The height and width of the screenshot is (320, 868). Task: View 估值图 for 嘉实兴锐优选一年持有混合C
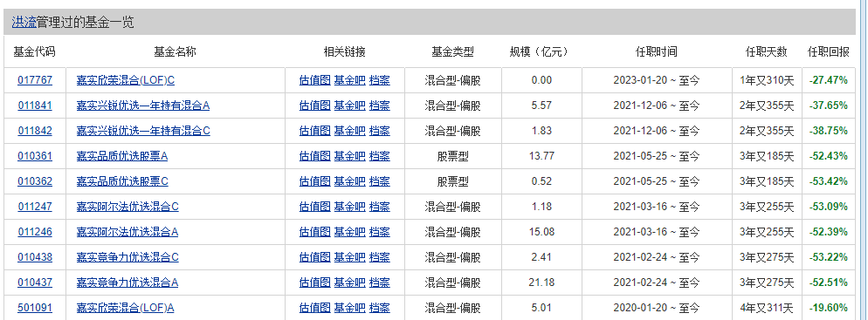[x=315, y=131]
